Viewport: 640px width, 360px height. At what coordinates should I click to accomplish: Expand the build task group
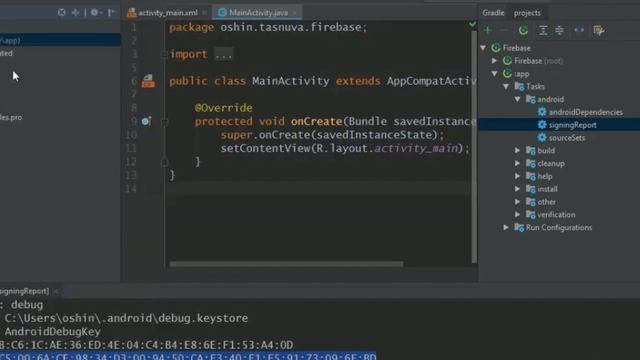point(517,151)
